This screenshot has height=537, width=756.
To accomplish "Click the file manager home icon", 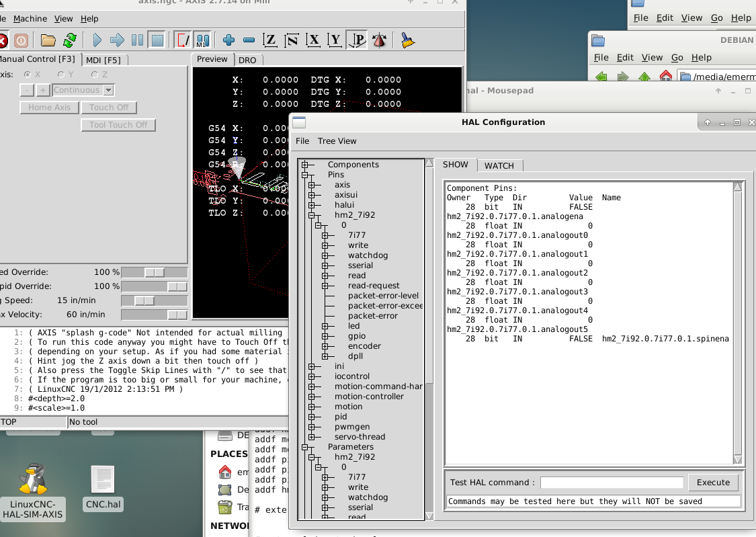I will [x=666, y=76].
